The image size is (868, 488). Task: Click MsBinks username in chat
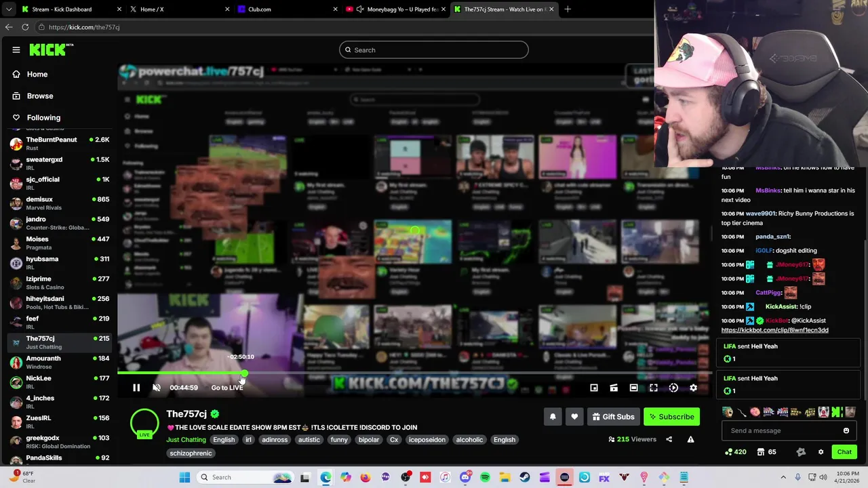768,190
